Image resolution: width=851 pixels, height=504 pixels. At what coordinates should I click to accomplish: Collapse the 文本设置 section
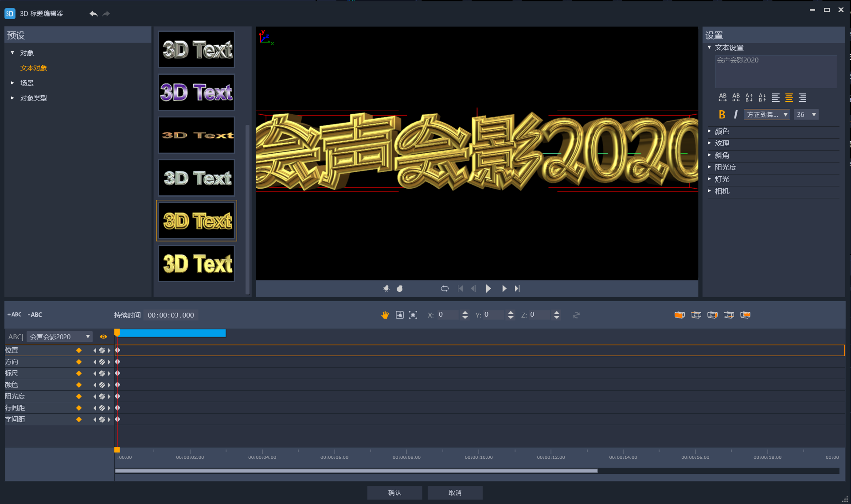coord(709,47)
